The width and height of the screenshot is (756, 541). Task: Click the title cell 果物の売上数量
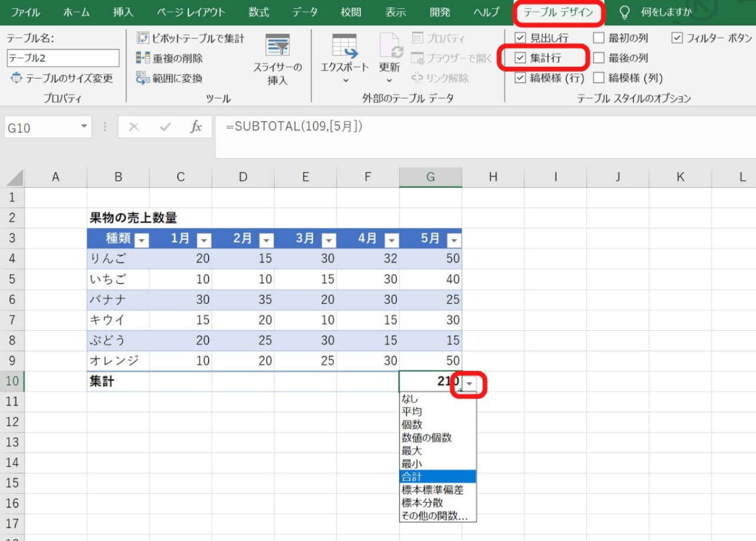click(x=133, y=218)
